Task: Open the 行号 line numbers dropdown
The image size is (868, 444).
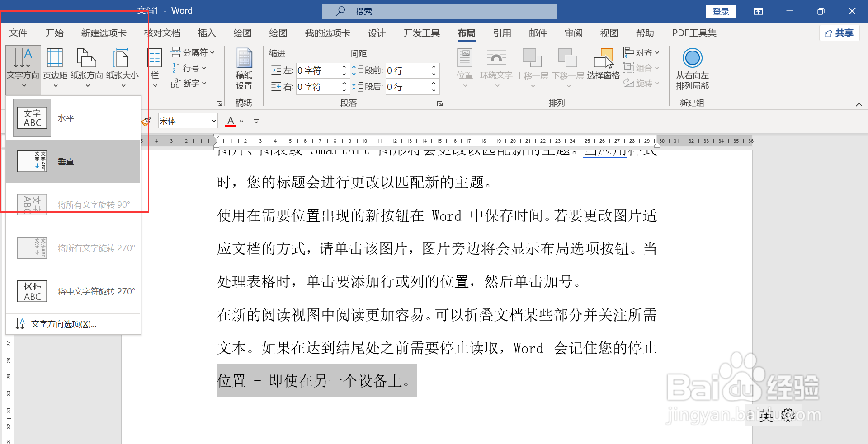Action: pyautogui.click(x=189, y=68)
